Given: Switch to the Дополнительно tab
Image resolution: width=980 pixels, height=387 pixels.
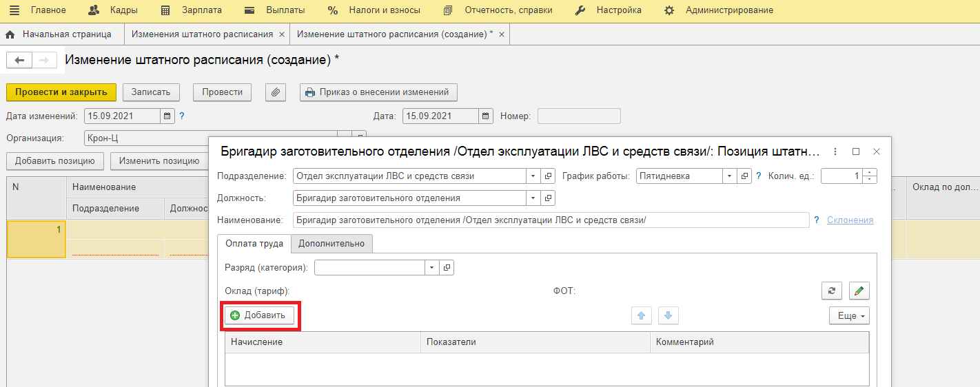Looking at the screenshot, I should click(331, 244).
